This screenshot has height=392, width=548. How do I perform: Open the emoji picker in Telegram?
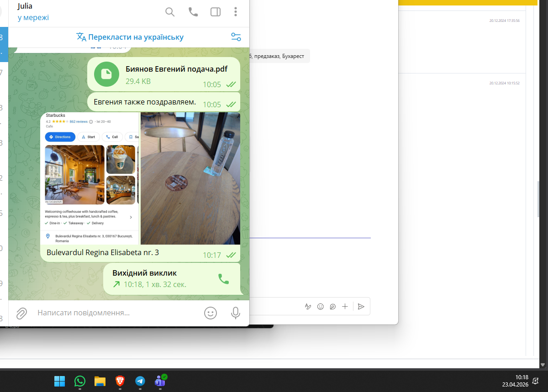(x=211, y=313)
